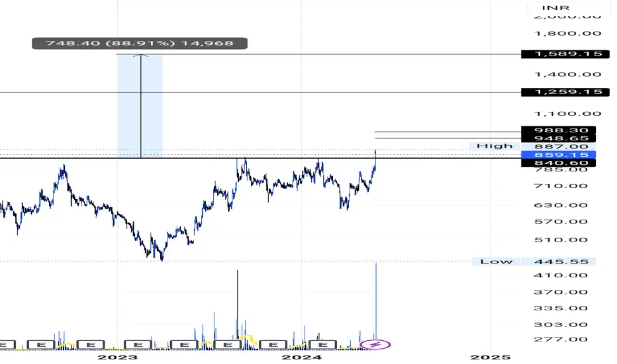Screen dimensions: 617x364
Task: Select the short line at 988.30
Action: pyautogui.click(x=448, y=132)
